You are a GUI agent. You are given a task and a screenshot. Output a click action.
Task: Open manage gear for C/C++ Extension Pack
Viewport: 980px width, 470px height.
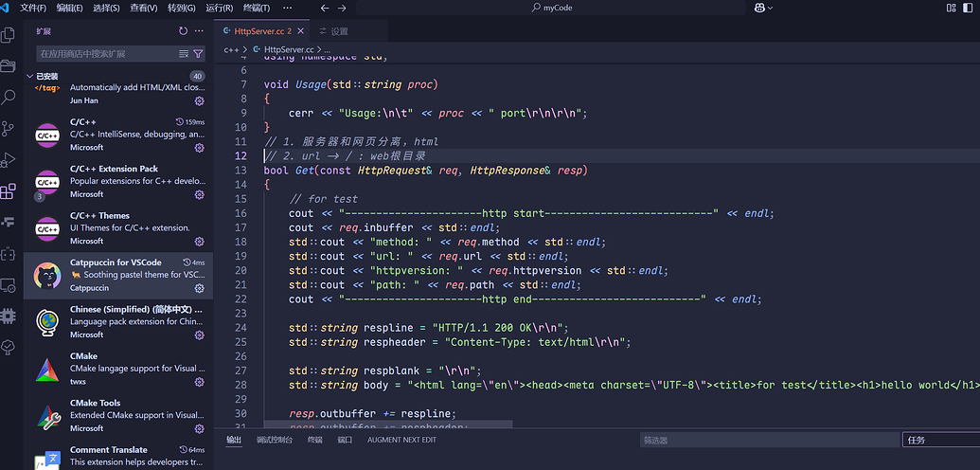(200, 194)
